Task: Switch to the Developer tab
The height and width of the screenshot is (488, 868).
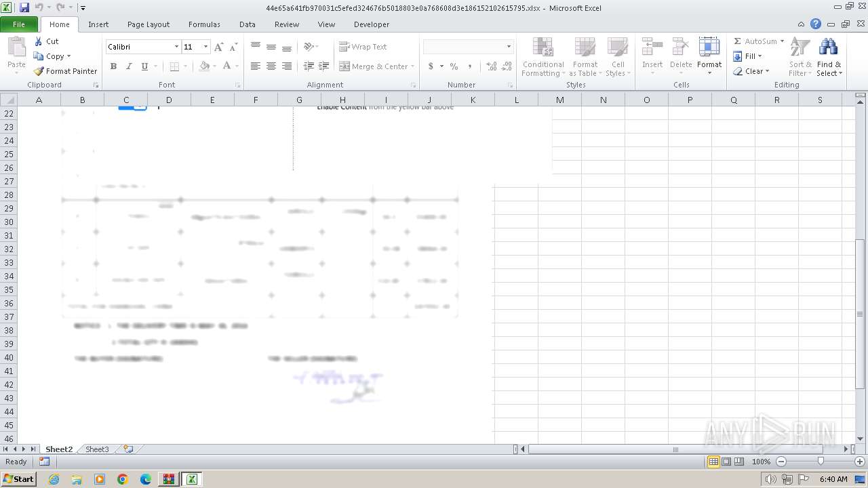Action: (x=372, y=24)
